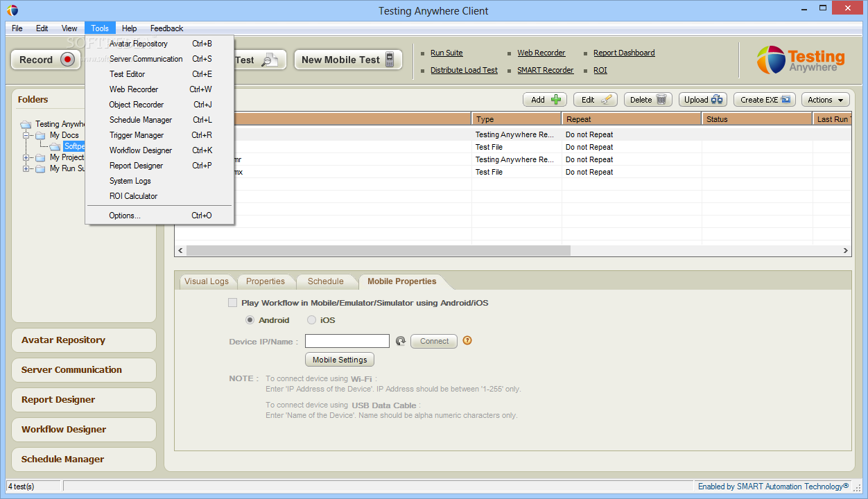Choose System Logs from Tools menu
Viewport: 868px width, 499px height.
160,181
